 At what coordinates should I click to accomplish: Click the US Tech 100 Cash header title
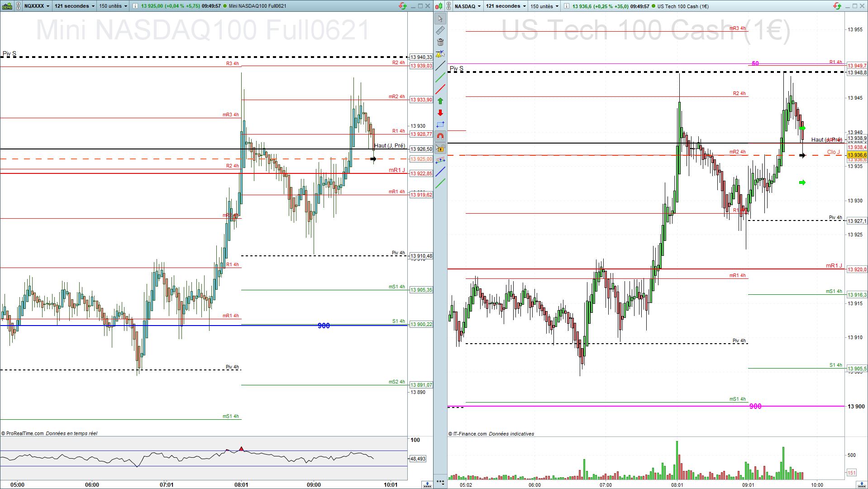coord(683,6)
